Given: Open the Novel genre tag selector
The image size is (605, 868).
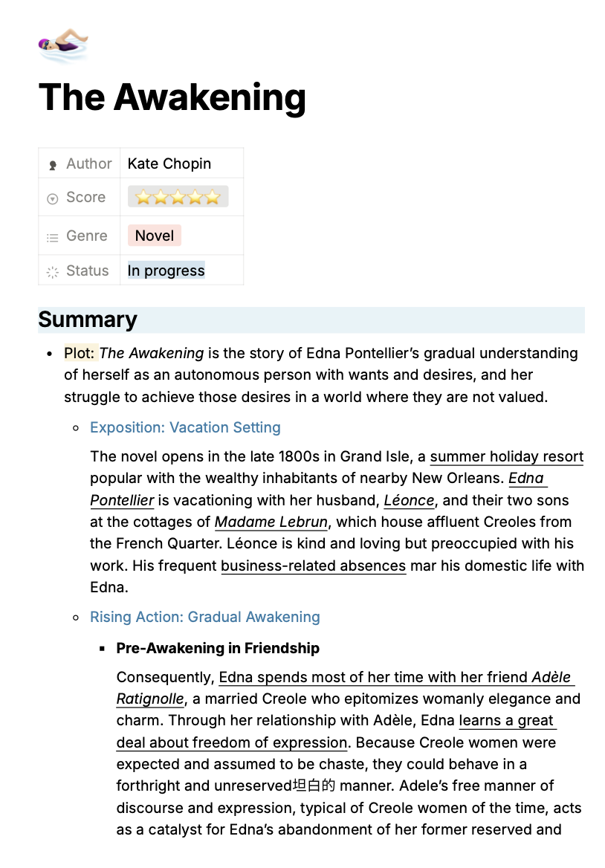Looking at the screenshot, I should tap(155, 236).
